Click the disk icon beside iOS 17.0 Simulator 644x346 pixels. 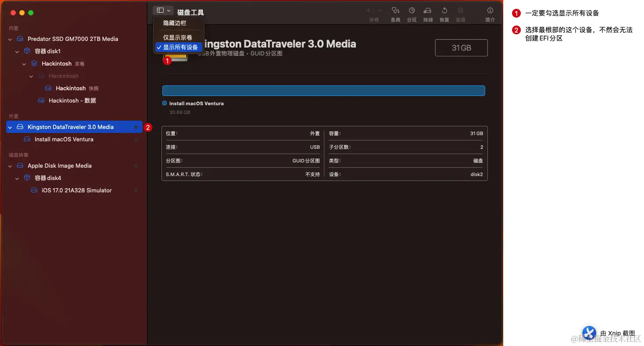point(34,190)
